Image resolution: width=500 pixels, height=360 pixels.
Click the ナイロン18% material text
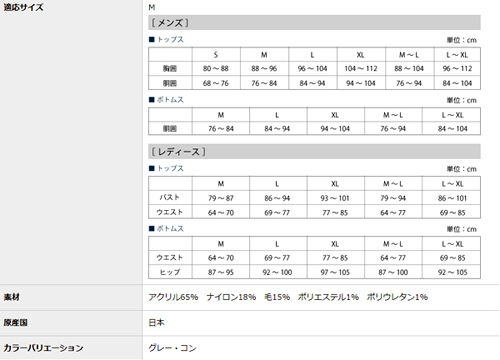coord(231,297)
